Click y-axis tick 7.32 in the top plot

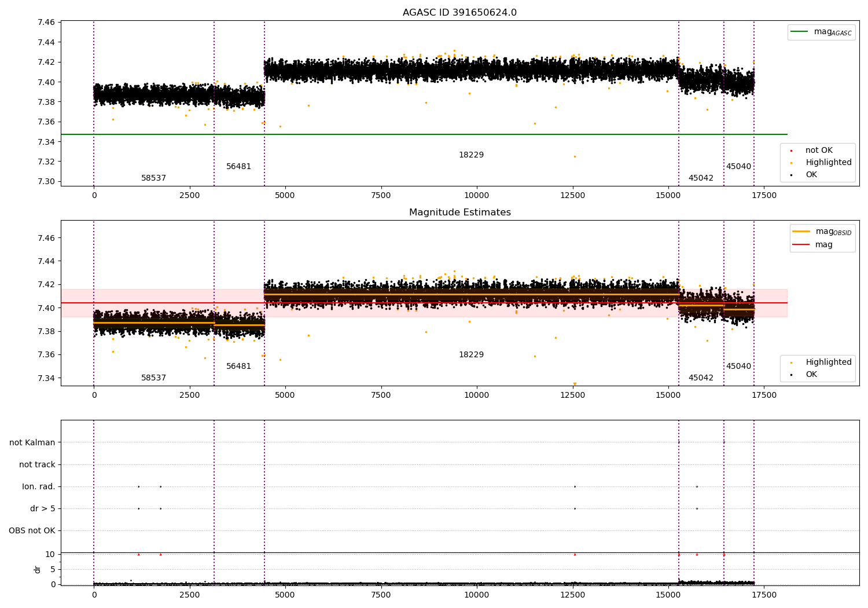pos(46,162)
